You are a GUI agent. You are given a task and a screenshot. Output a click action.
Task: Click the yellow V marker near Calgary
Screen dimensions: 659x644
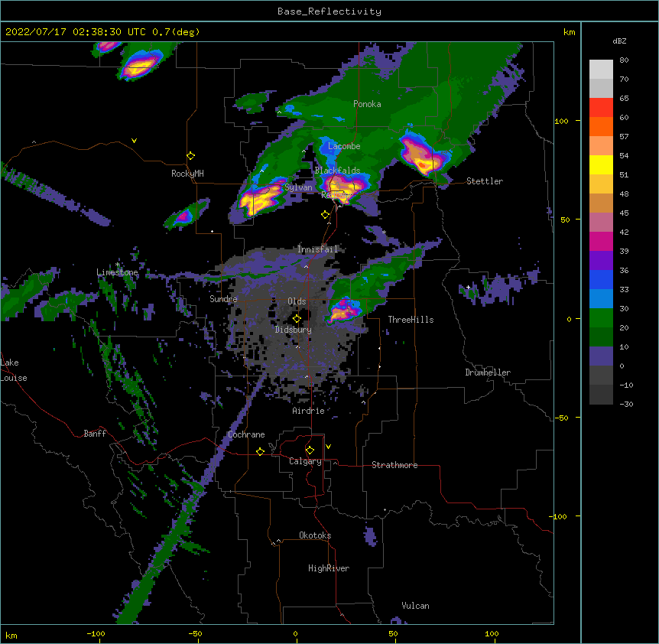(328, 447)
